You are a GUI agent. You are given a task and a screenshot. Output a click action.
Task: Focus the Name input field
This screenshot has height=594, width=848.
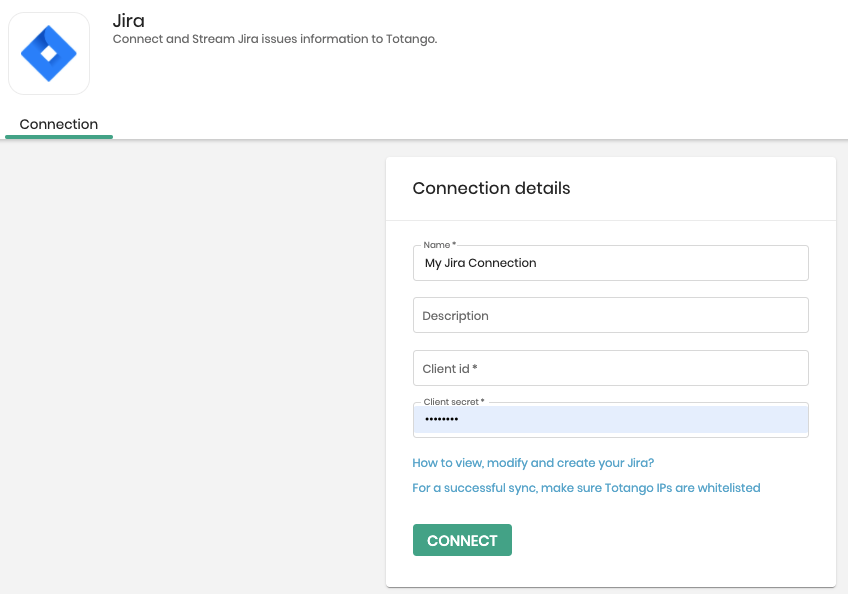(x=611, y=263)
